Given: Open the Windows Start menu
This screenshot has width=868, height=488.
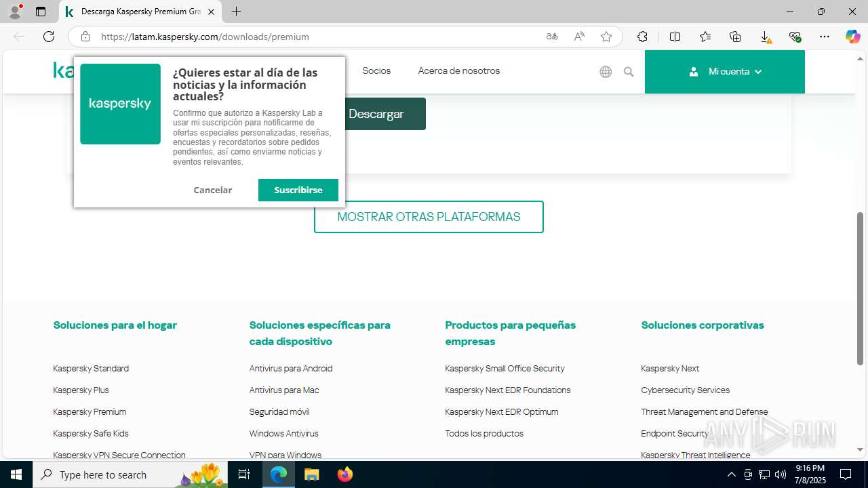Looking at the screenshot, I should 16,474.
